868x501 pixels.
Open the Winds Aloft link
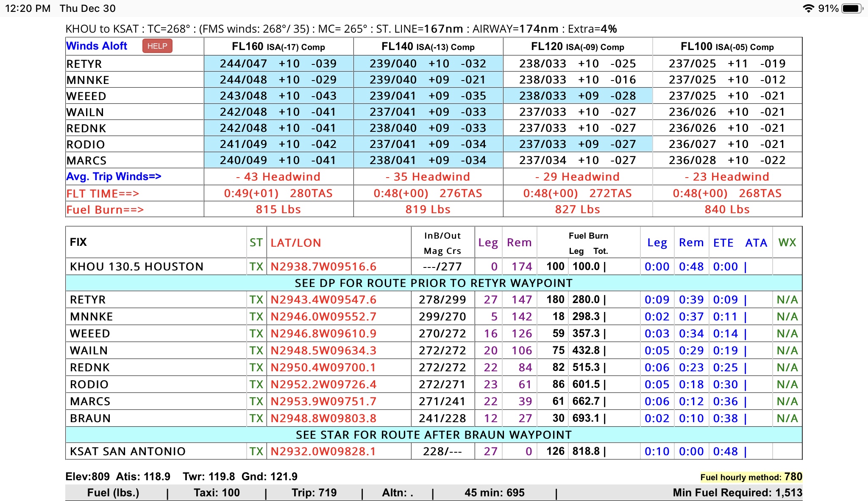(97, 46)
